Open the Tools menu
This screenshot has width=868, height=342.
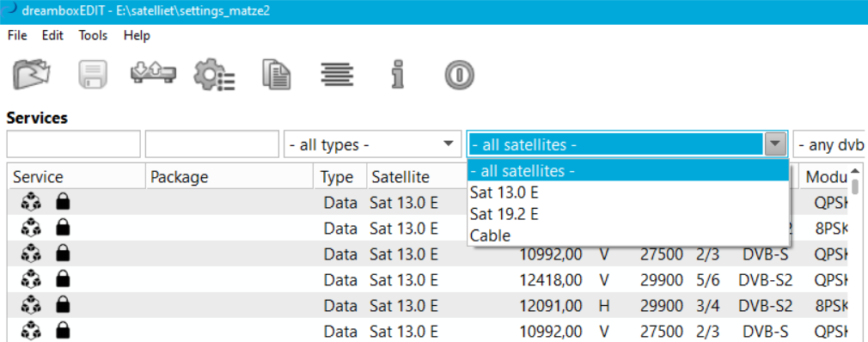(93, 36)
